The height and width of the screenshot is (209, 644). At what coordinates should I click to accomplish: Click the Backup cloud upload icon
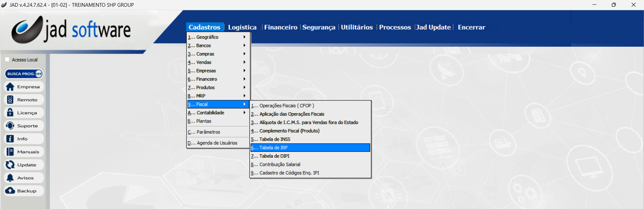pos(10,191)
